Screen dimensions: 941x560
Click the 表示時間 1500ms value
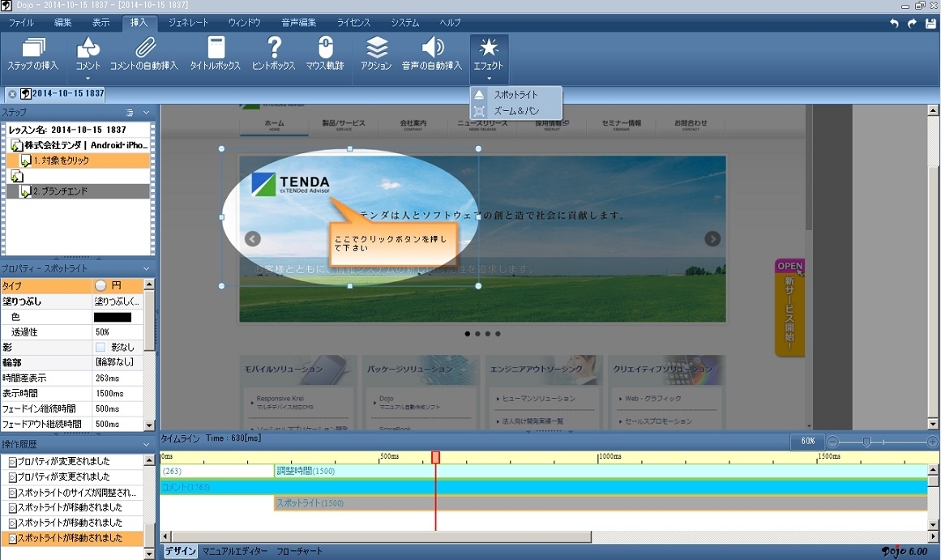tap(118, 393)
